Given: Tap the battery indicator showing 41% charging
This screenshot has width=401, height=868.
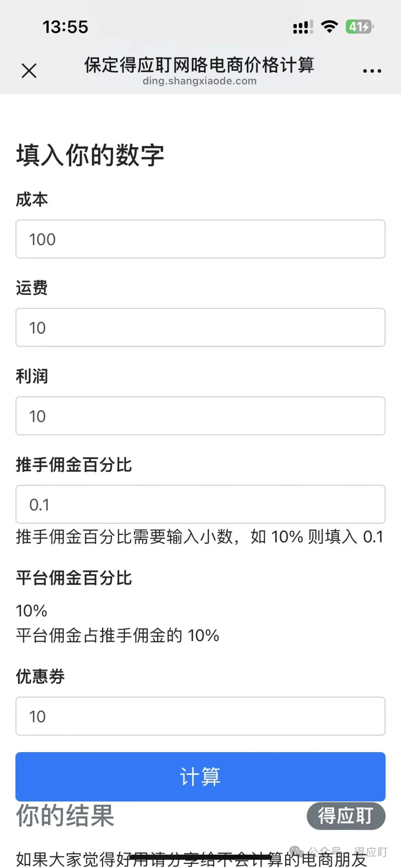Looking at the screenshot, I should click(359, 26).
